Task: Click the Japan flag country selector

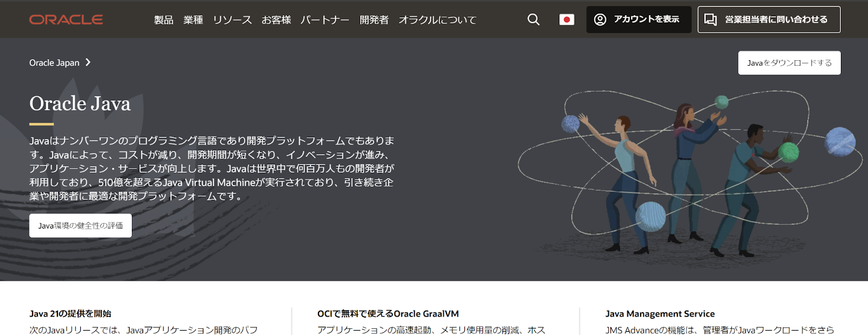Action: 567,20
